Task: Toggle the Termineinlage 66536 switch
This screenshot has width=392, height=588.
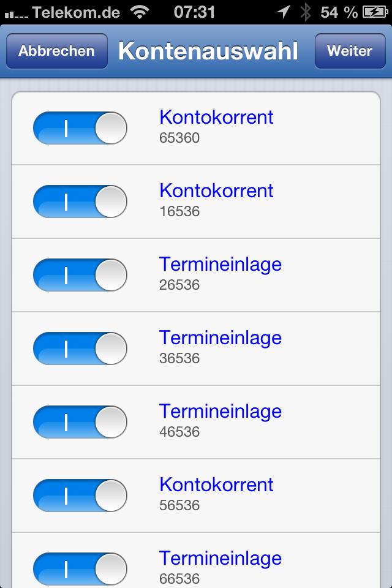Action: (80, 569)
